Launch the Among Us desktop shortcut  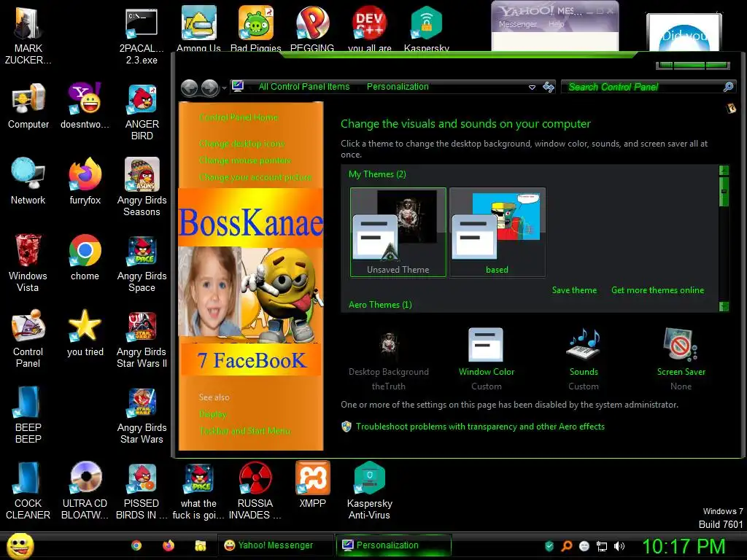point(198,28)
